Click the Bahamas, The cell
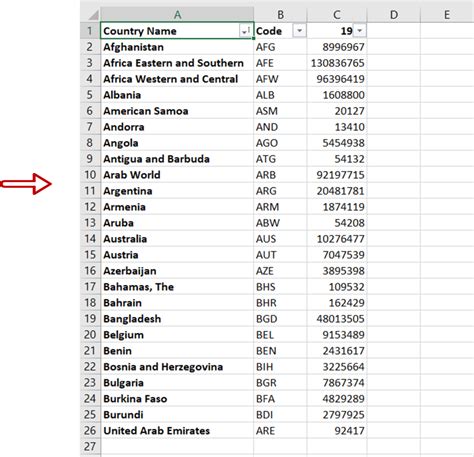This screenshot has width=474, height=457. coord(177,287)
